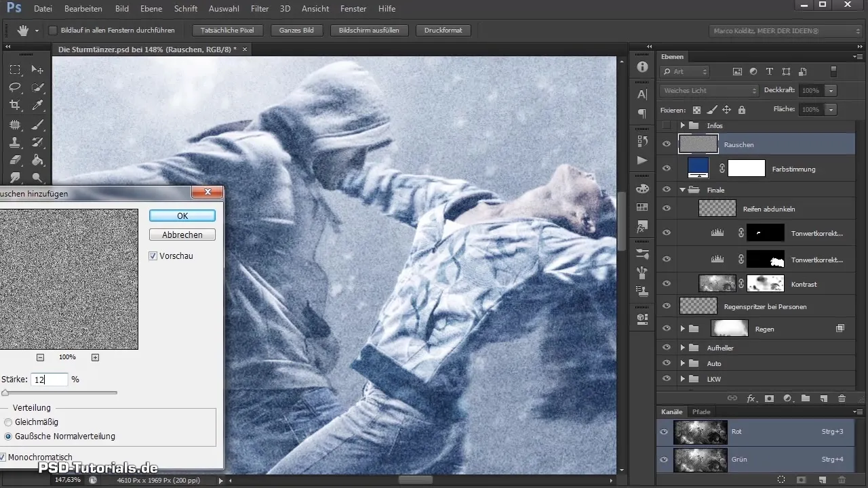Image resolution: width=868 pixels, height=488 pixels.
Task: Open the blend mode dropdown Weiches Licht
Action: point(709,90)
